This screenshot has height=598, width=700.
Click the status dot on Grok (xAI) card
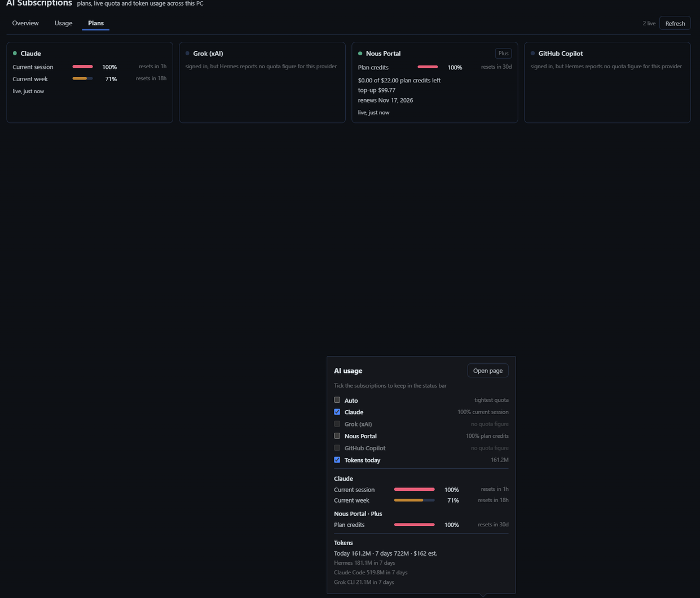(187, 53)
